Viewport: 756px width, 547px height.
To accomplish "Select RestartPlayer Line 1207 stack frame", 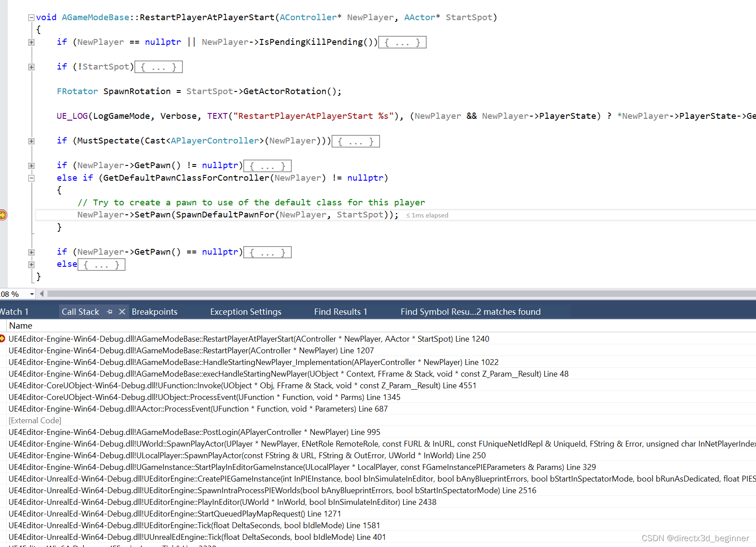I will (x=191, y=351).
